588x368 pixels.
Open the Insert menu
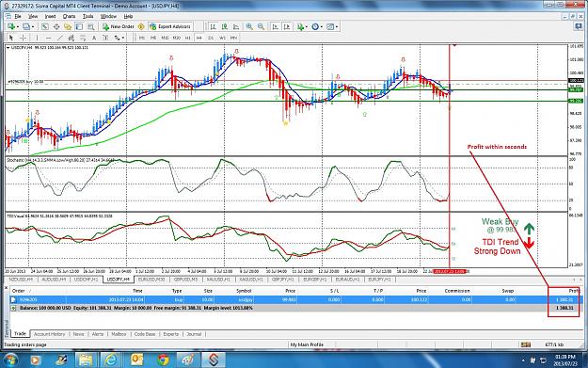click(x=50, y=17)
